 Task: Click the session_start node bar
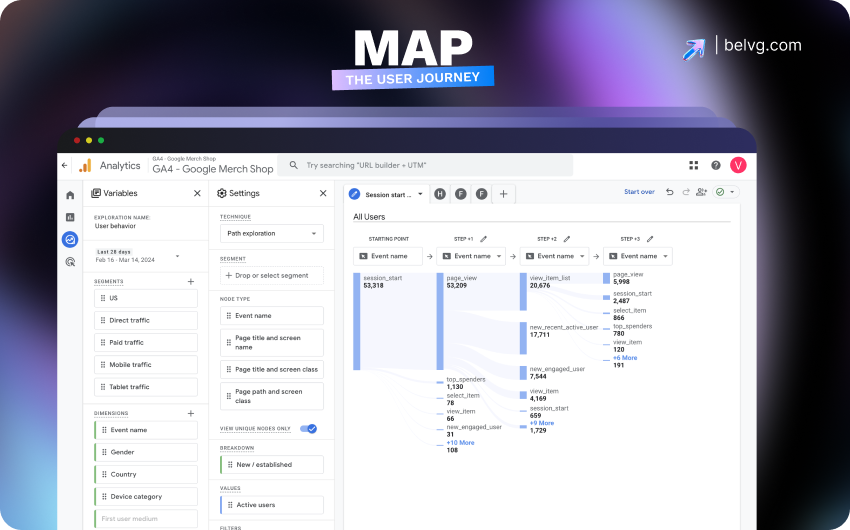357,321
